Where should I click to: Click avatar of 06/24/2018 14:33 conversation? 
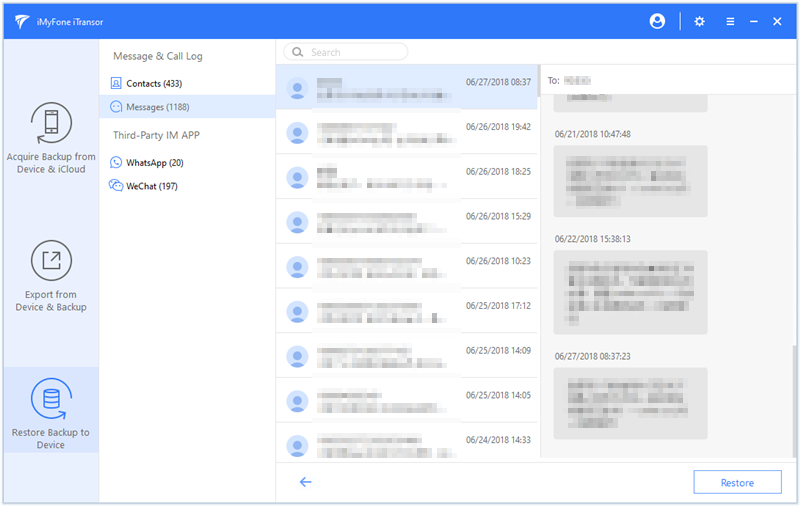coord(297,446)
